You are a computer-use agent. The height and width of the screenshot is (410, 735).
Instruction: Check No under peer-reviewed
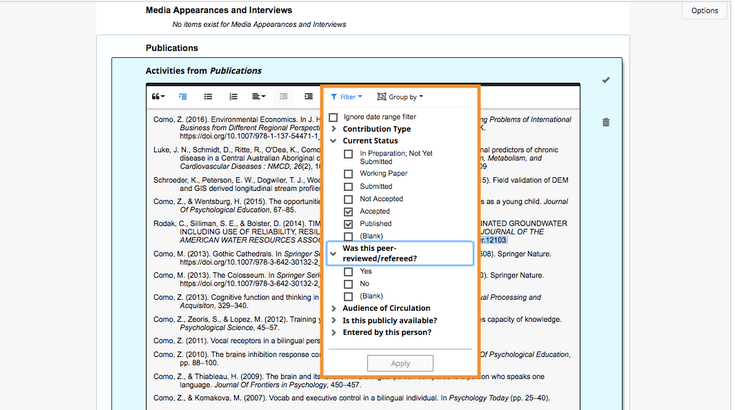348,284
